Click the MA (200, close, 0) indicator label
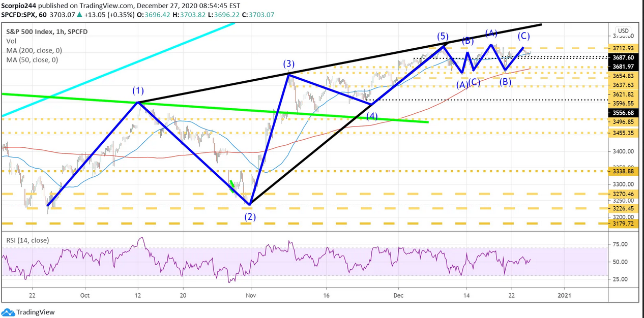Viewport: 644px width, 318px height. [x=34, y=50]
